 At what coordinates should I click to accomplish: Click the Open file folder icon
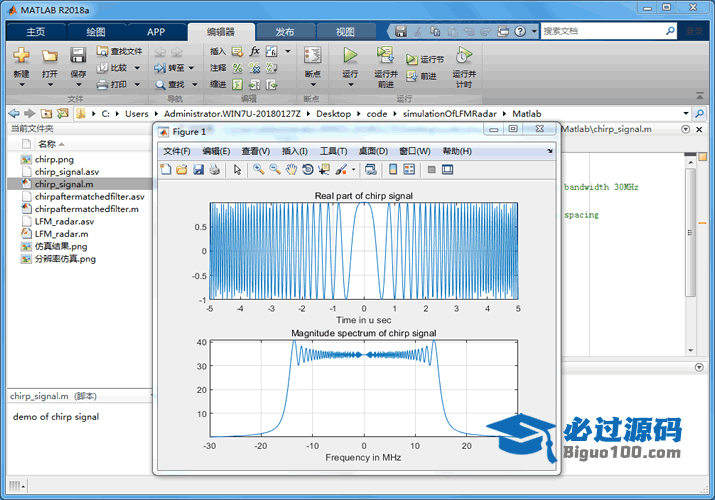pos(50,56)
